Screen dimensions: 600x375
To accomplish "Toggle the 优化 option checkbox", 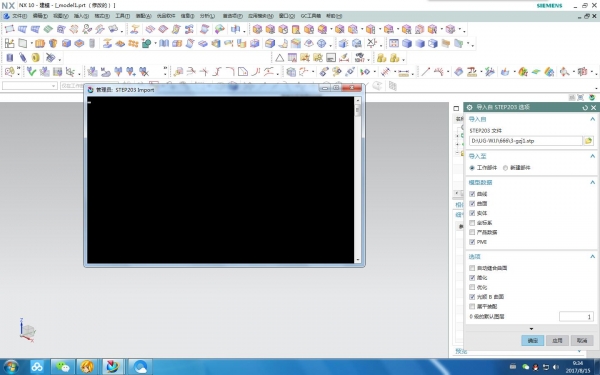I will (472, 287).
